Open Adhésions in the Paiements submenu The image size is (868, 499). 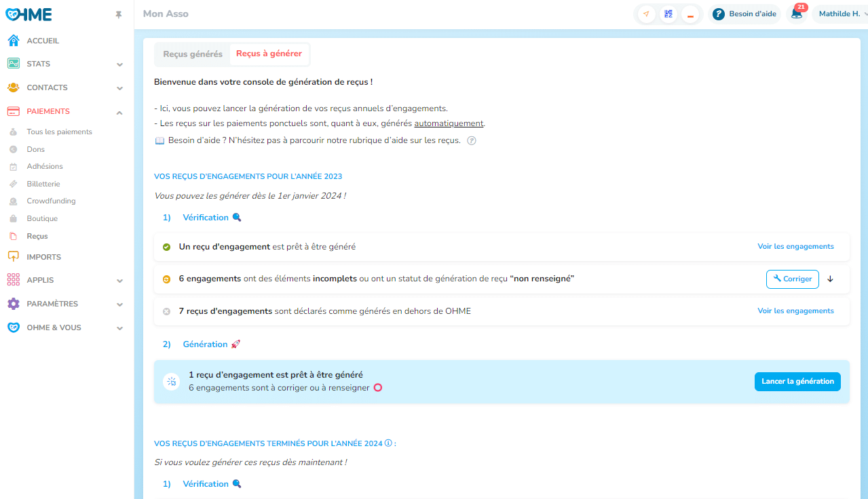[x=45, y=167]
